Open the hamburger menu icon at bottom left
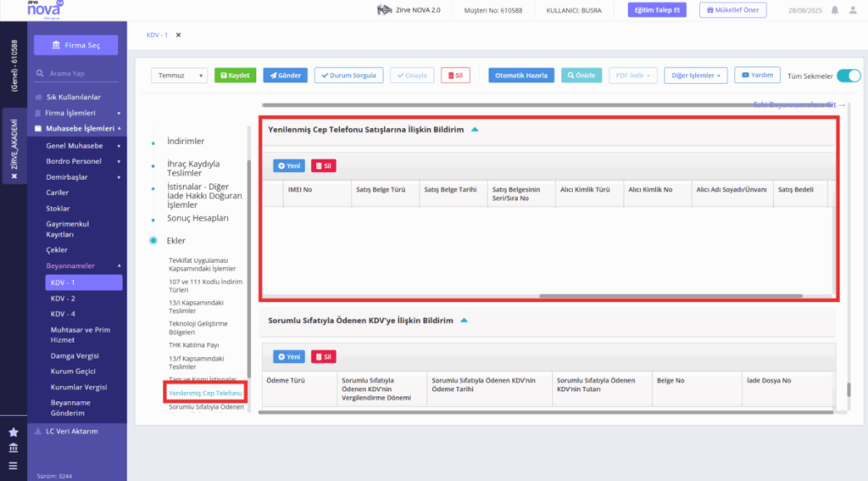The width and height of the screenshot is (868, 481). click(14, 466)
